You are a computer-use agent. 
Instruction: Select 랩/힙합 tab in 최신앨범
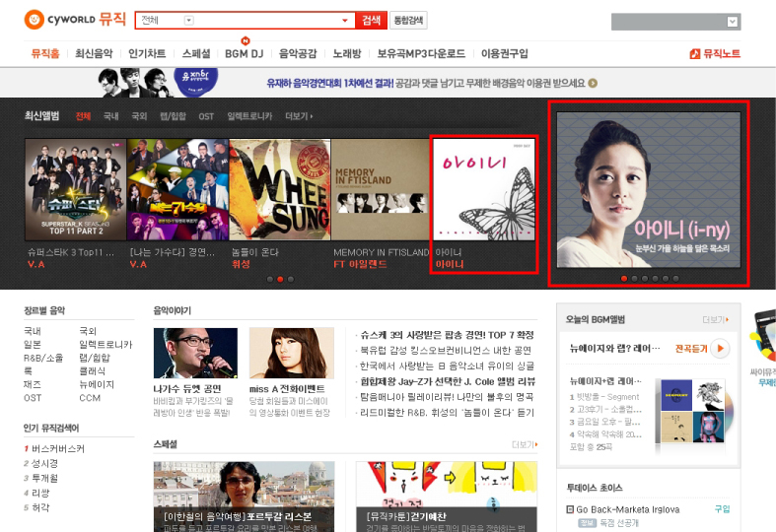click(x=173, y=116)
